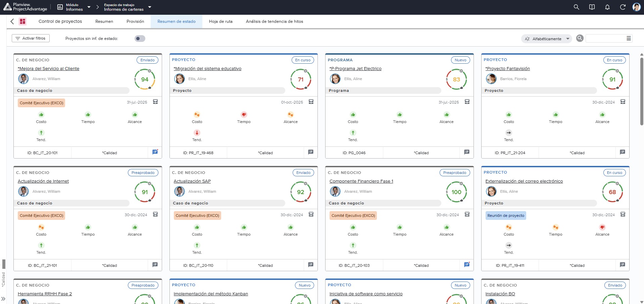Click the 71 score gauge on Migración card
The image size is (644, 304).
[301, 79]
